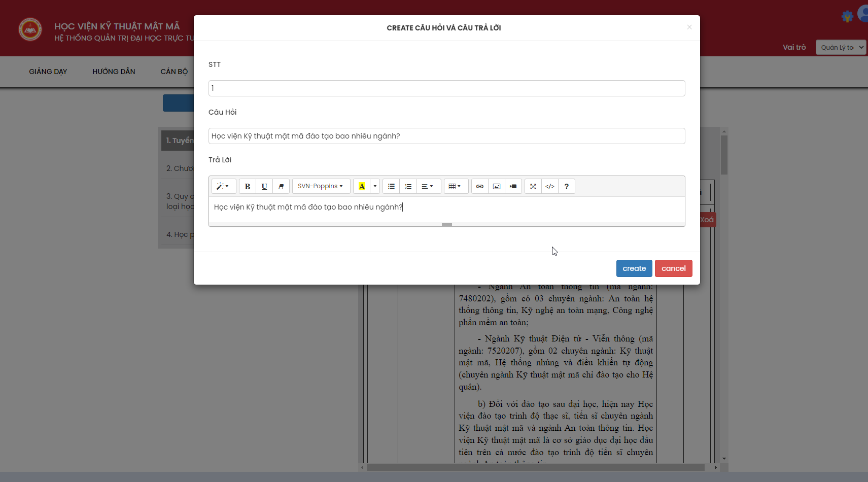The image size is (868, 482).
Task: Insert an unordered bullet list
Action: [391, 186]
